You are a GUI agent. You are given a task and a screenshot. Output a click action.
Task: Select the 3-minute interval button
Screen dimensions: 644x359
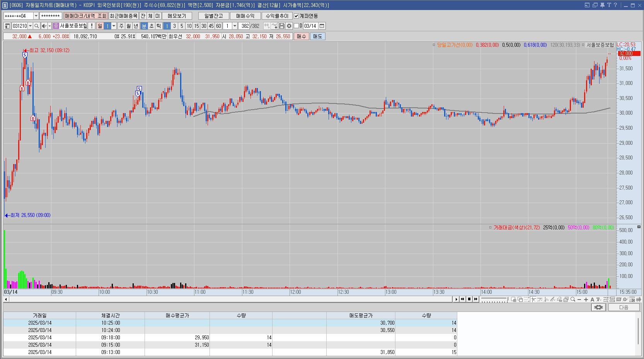[x=174, y=26]
